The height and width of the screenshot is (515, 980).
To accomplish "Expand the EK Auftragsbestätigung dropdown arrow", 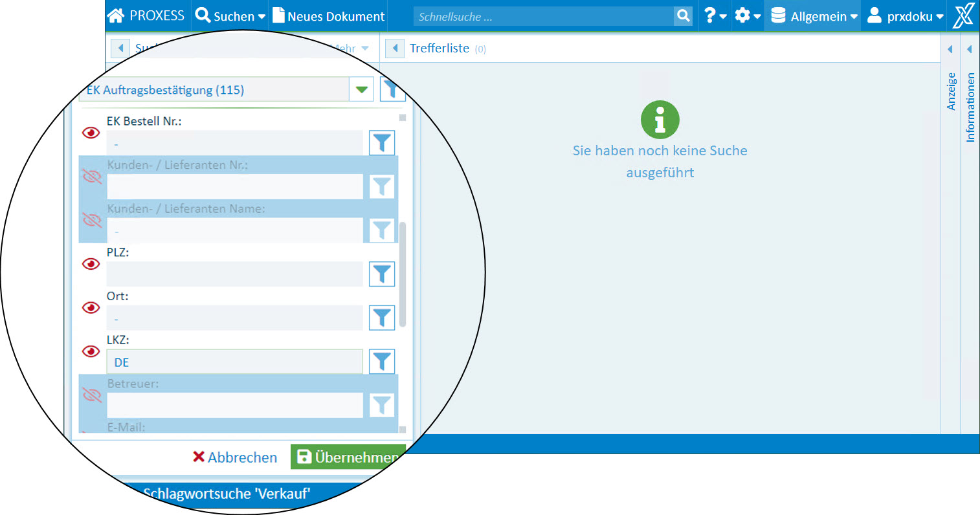I will [x=362, y=90].
